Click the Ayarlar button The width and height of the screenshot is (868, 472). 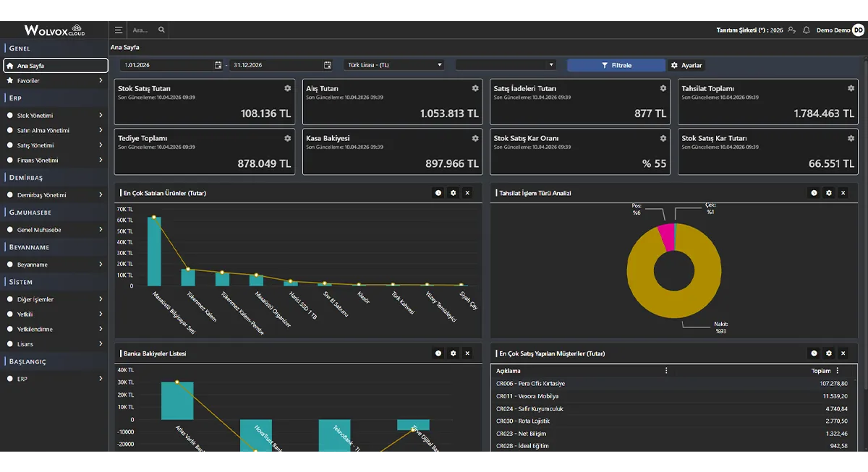point(686,65)
